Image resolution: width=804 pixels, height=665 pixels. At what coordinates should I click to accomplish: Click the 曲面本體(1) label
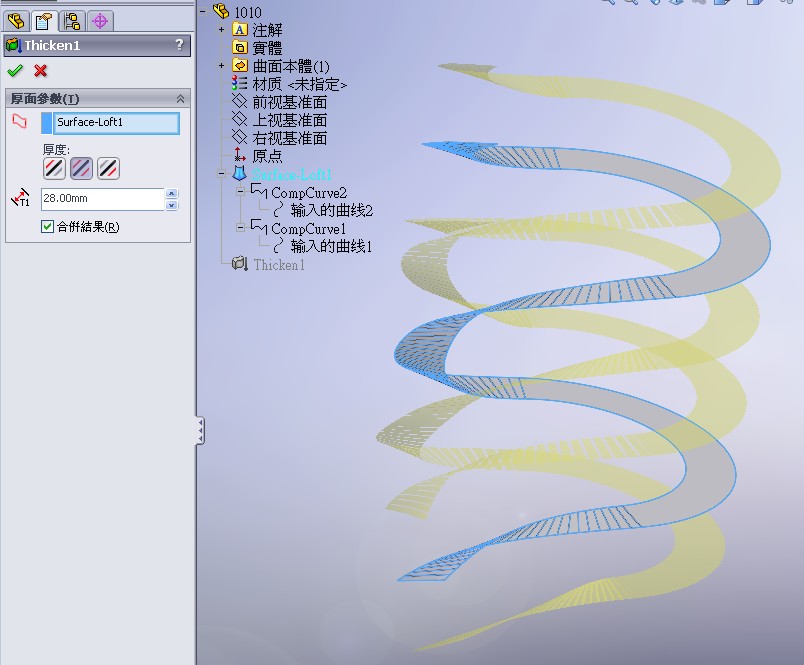291,66
